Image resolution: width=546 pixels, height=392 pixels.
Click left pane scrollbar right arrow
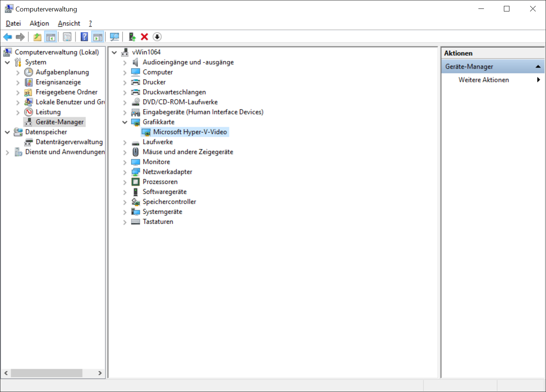pos(100,373)
